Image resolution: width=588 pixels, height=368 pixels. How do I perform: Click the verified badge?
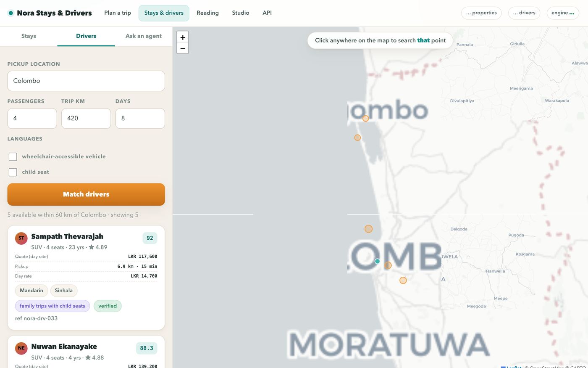(108, 306)
